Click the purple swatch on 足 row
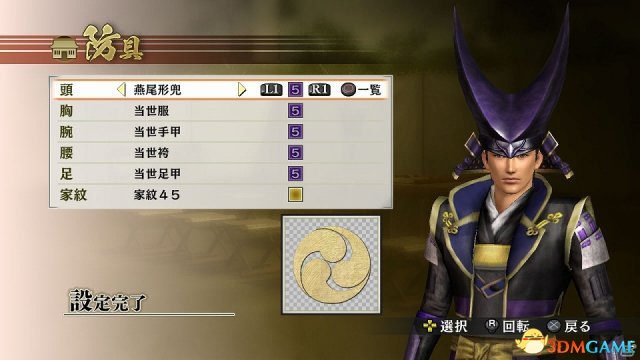 pos(295,174)
